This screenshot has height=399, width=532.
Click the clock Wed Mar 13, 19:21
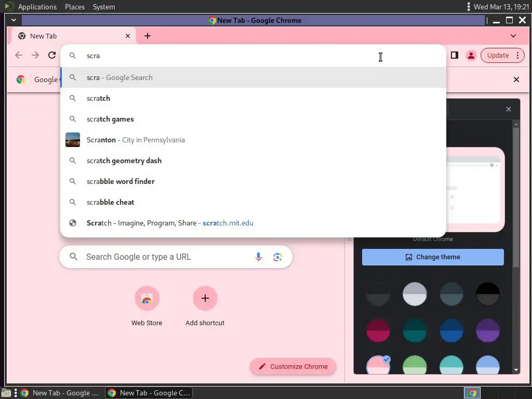pyautogui.click(x=501, y=7)
